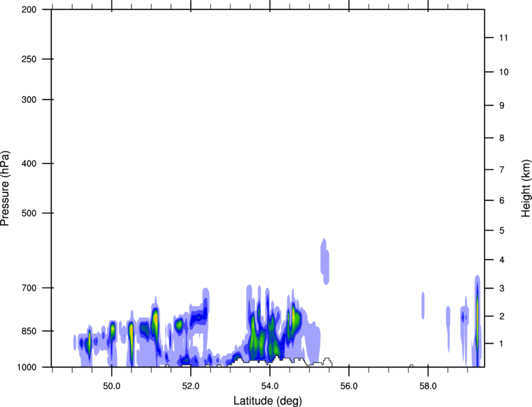Select the 700 pressure tick label
This screenshot has width=532, height=407.
tap(29, 288)
